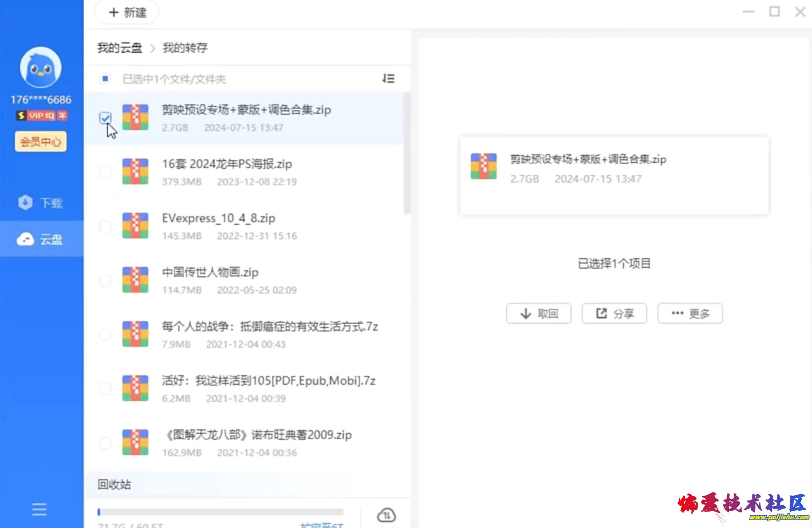Click the 分享 share button
The image size is (812, 528).
pos(614,314)
